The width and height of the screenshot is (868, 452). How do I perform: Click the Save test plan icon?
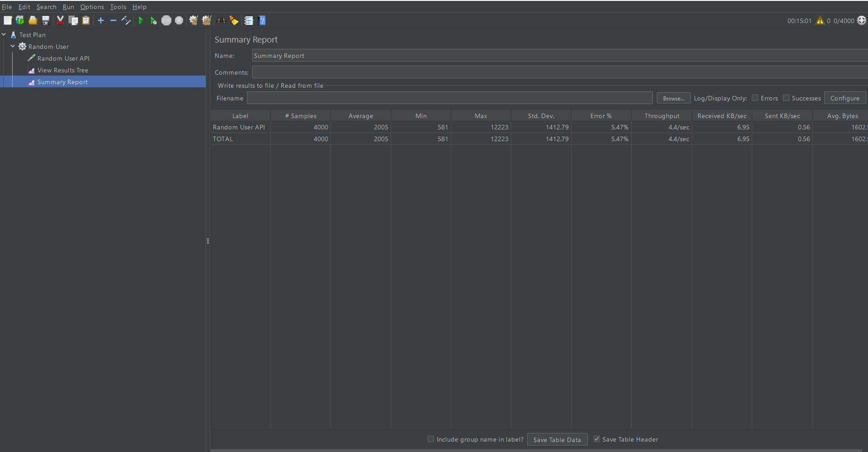click(45, 20)
